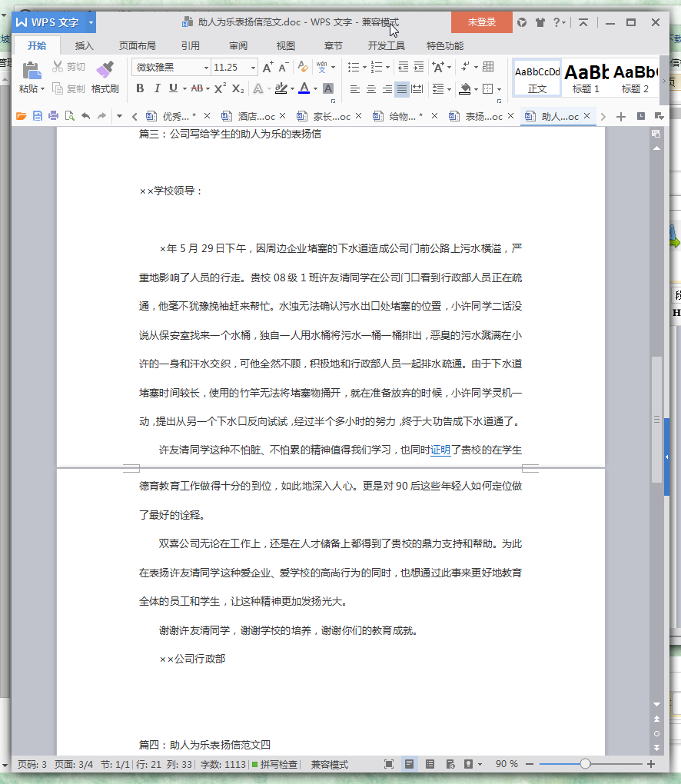The width and height of the screenshot is (681, 784).
Task: Align text right
Action: [x=387, y=89]
